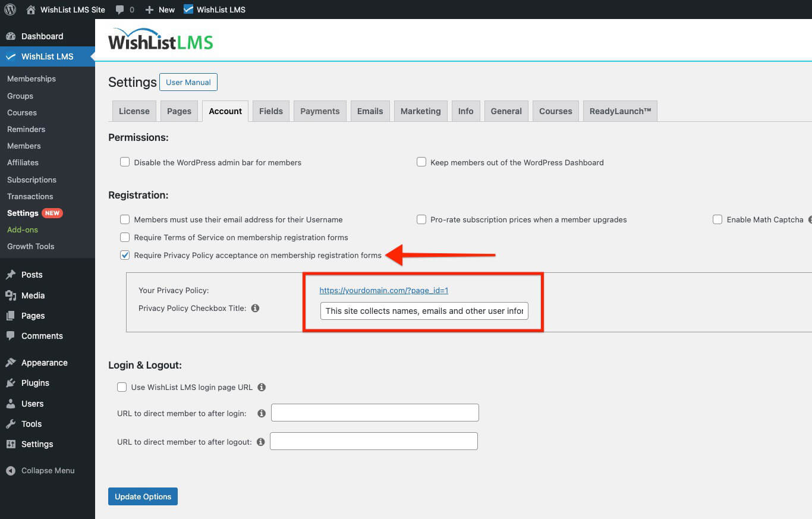This screenshot has height=519, width=812.
Task: Switch to the Payments tab
Action: (319, 111)
